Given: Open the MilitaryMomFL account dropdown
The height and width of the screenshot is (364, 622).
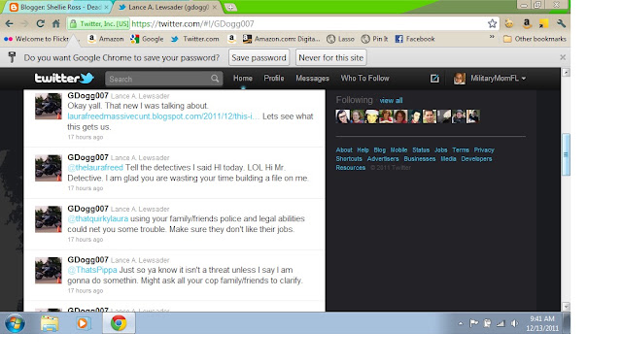Looking at the screenshot, I should coord(499,79).
